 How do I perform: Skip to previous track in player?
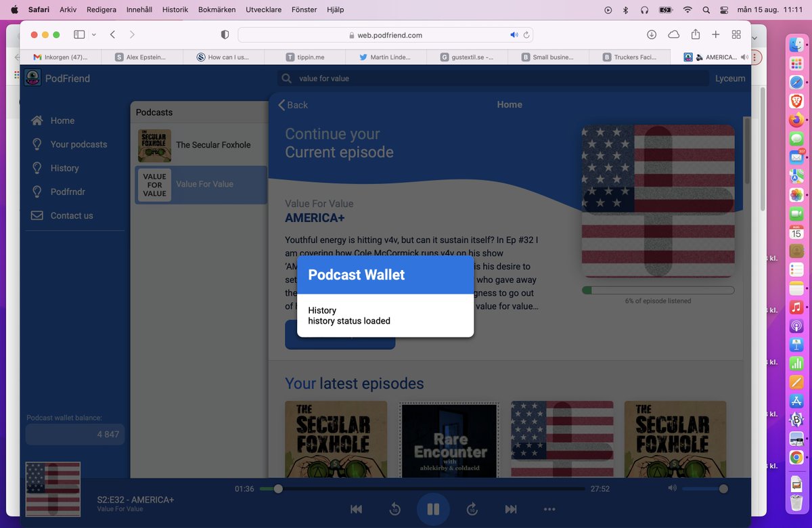tap(356, 509)
